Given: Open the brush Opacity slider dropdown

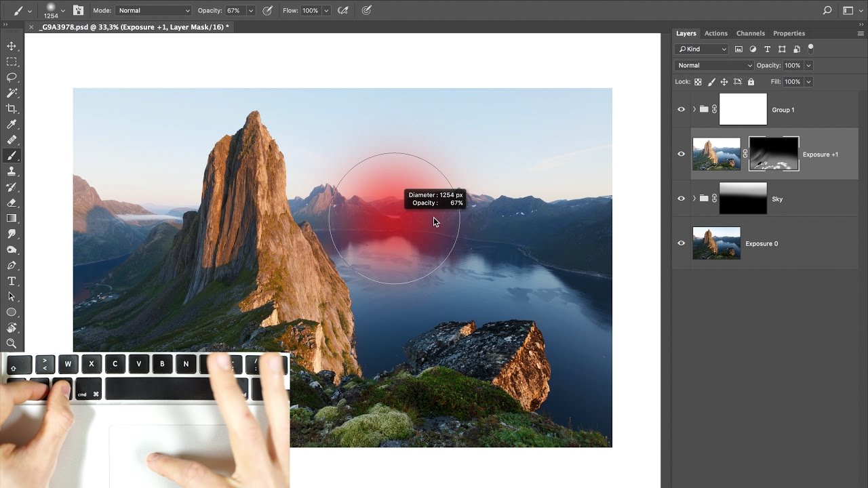Looking at the screenshot, I should [251, 11].
